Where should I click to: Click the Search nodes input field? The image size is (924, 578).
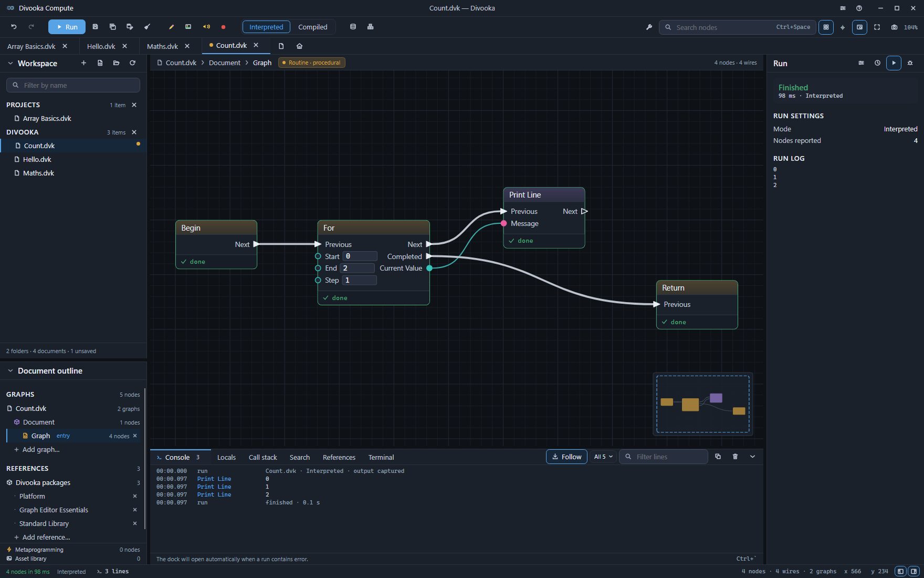point(737,27)
